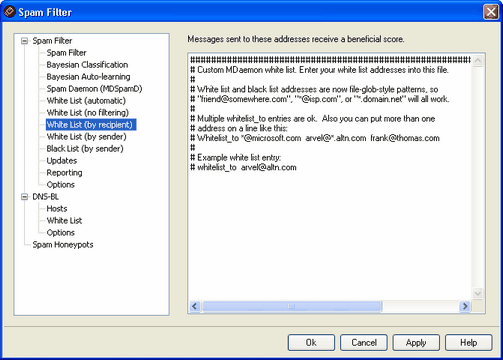Open Hosts under DNS-BL

(57, 209)
